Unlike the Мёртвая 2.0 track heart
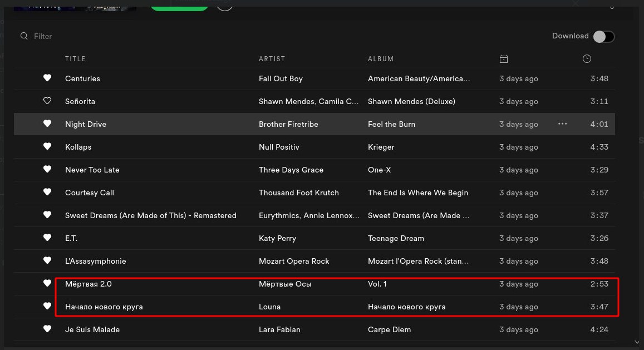644x350 pixels. click(x=47, y=283)
